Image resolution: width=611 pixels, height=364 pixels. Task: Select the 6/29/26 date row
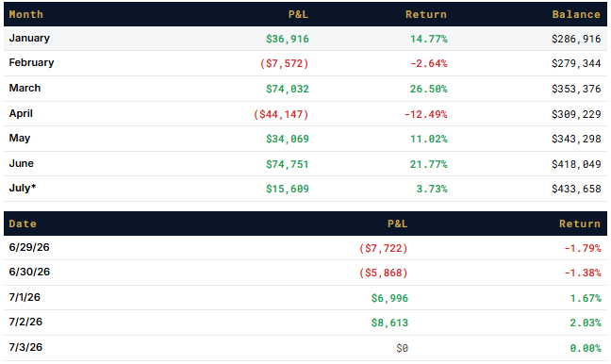pos(305,248)
